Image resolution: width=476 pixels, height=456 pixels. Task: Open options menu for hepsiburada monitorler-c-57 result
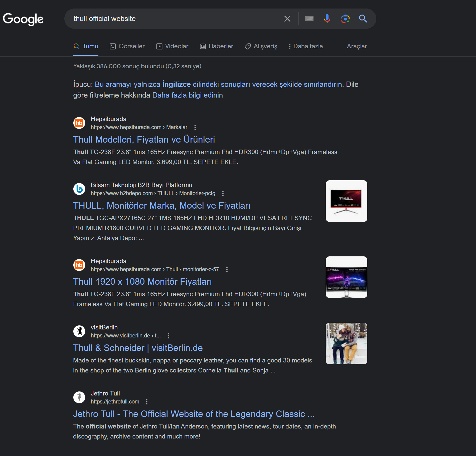coord(227,269)
